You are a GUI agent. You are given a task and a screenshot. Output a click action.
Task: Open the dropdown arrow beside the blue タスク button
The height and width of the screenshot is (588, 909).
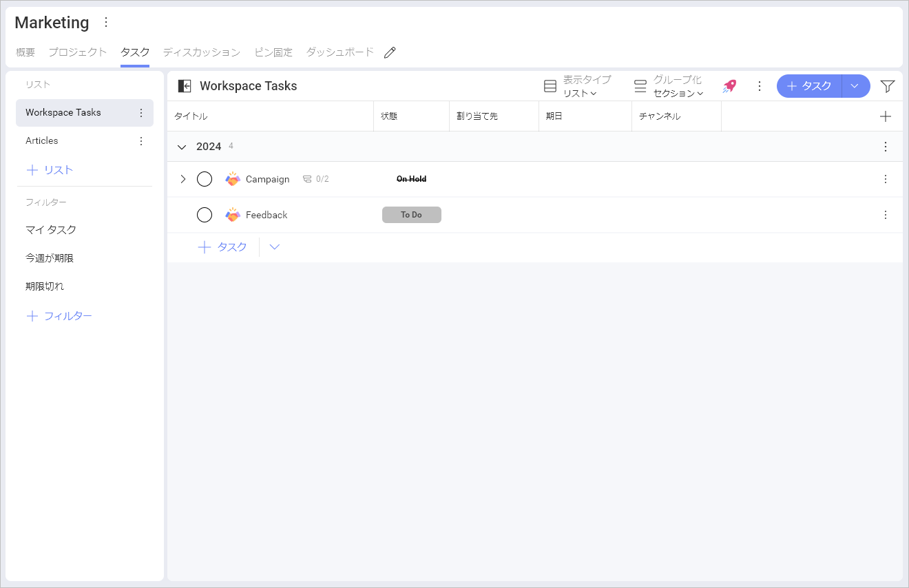pyautogui.click(x=855, y=86)
